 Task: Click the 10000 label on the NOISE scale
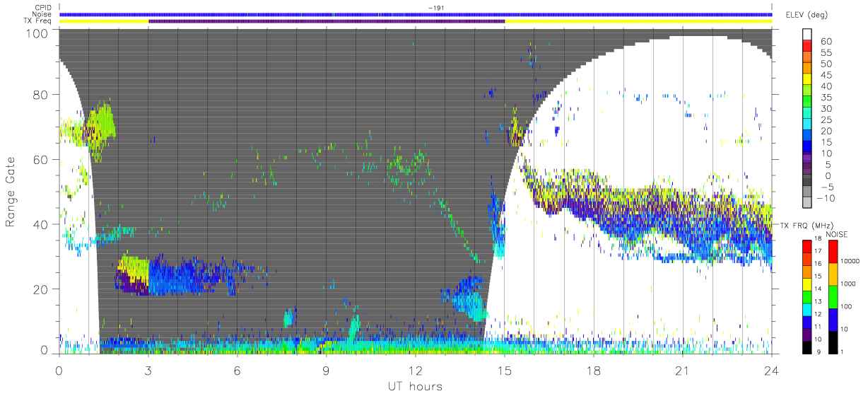[x=850, y=261]
